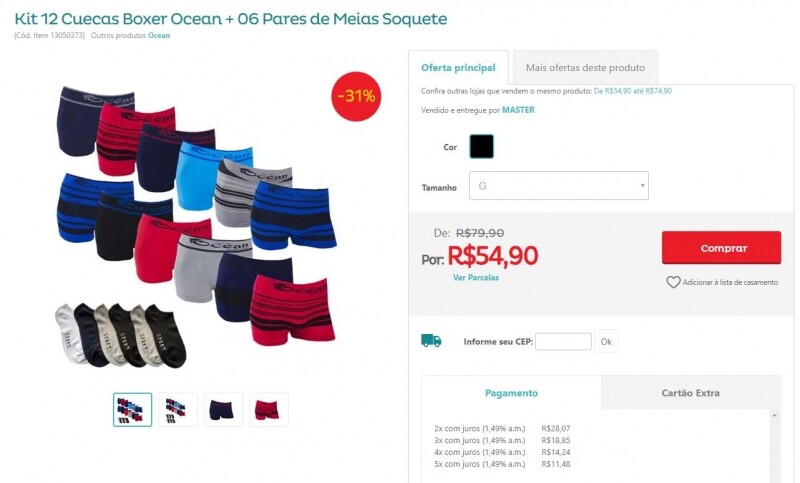
Task: Click the Ocean brand link
Action: 159,36
